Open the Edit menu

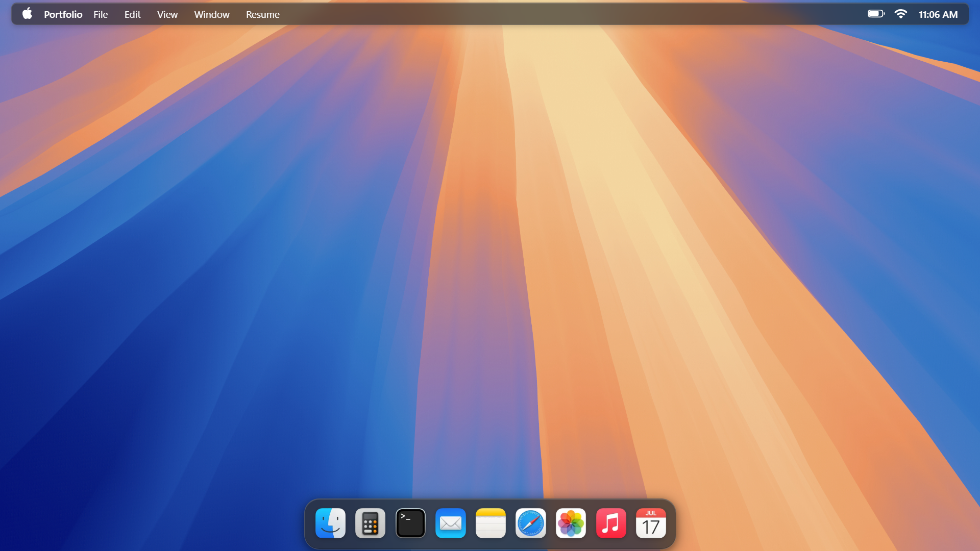tap(132, 14)
